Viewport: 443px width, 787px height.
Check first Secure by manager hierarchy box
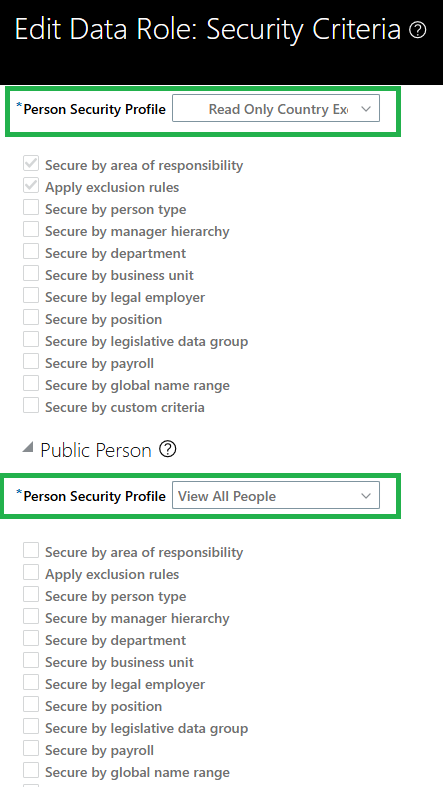pyautogui.click(x=31, y=230)
